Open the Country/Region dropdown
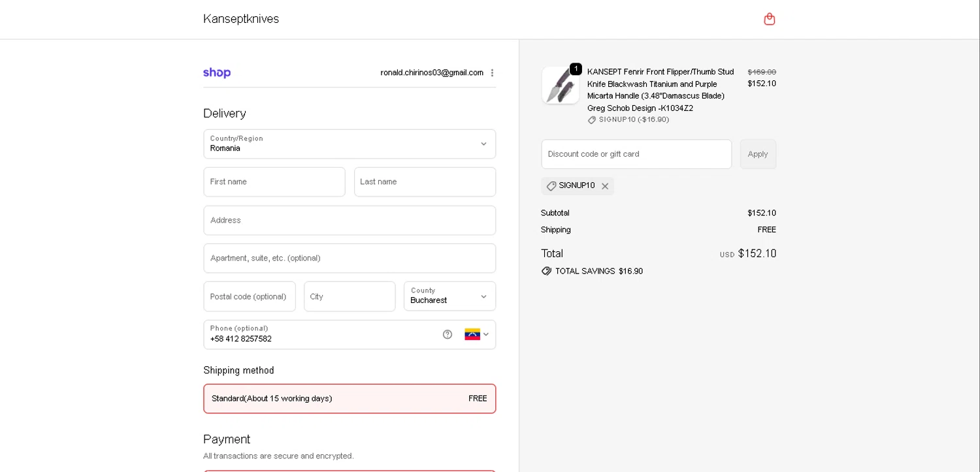 click(x=350, y=144)
